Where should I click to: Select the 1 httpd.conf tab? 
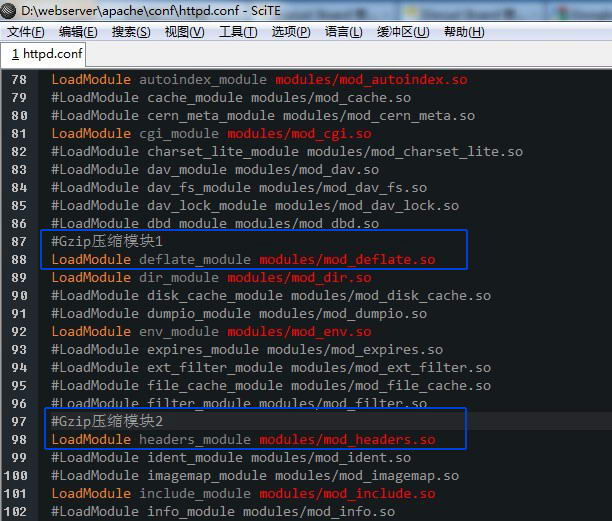click(44, 54)
